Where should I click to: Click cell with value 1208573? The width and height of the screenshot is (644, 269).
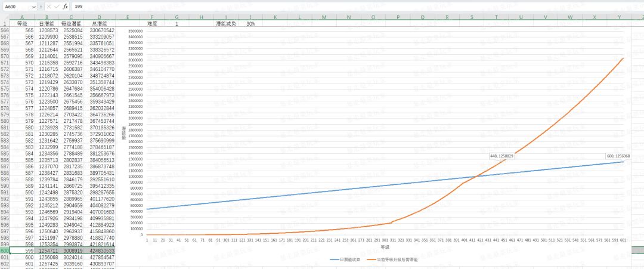47,30
